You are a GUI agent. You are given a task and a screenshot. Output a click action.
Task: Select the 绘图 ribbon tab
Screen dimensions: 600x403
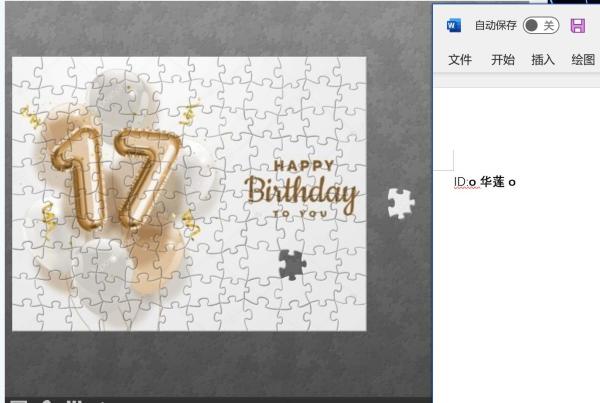pyautogui.click(x=583, y=60)
